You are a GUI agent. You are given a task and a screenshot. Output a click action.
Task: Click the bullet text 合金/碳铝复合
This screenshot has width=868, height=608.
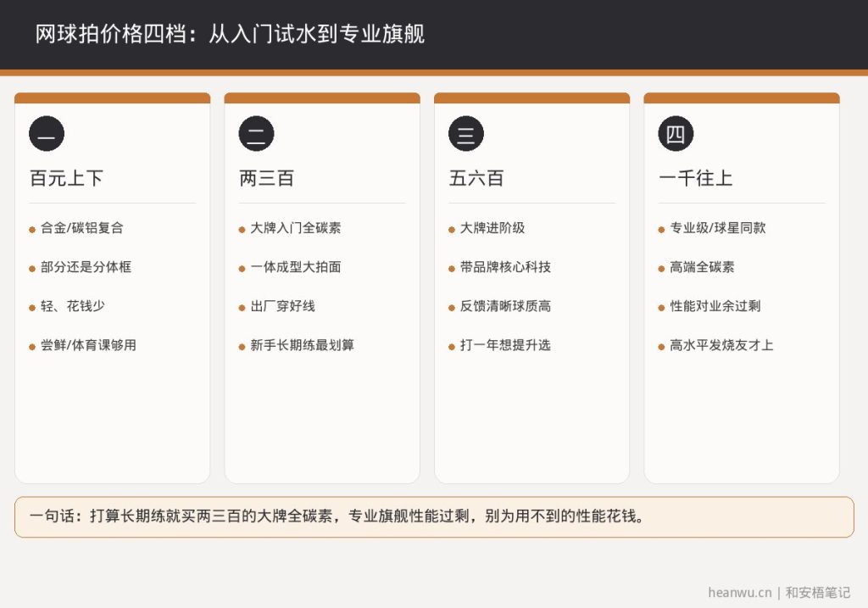click(82, 227)
